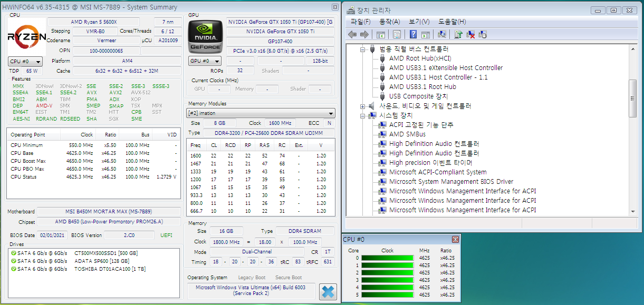This screenshot has height=305, width=644.
Task: Click the Dual-Channel memory mode field
Action: (x=256, y=252)
